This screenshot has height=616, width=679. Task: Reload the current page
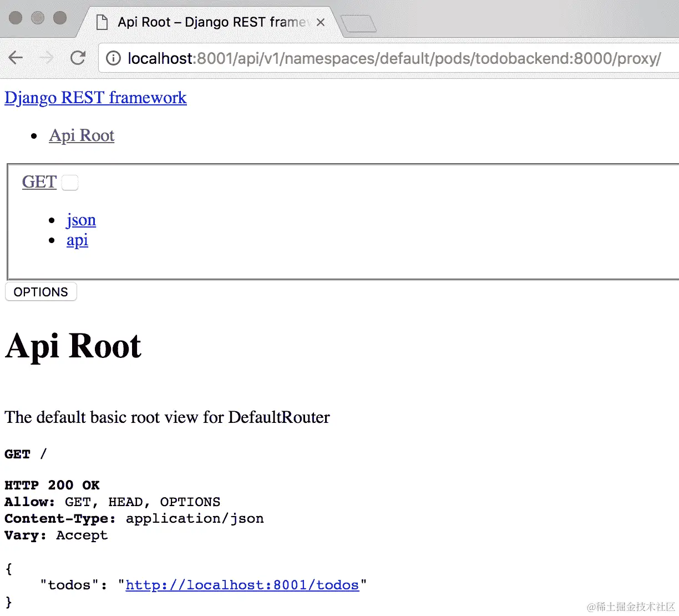[x=78, y=58]
